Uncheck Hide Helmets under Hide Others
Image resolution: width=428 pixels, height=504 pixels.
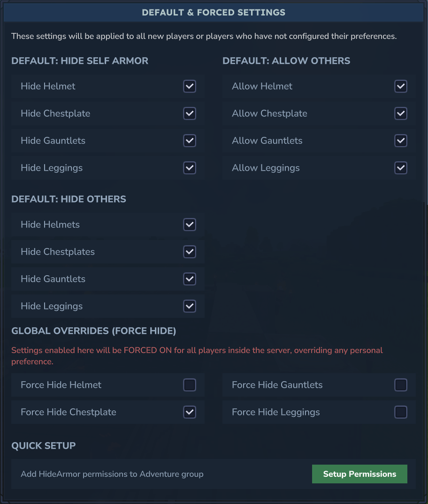190,225
